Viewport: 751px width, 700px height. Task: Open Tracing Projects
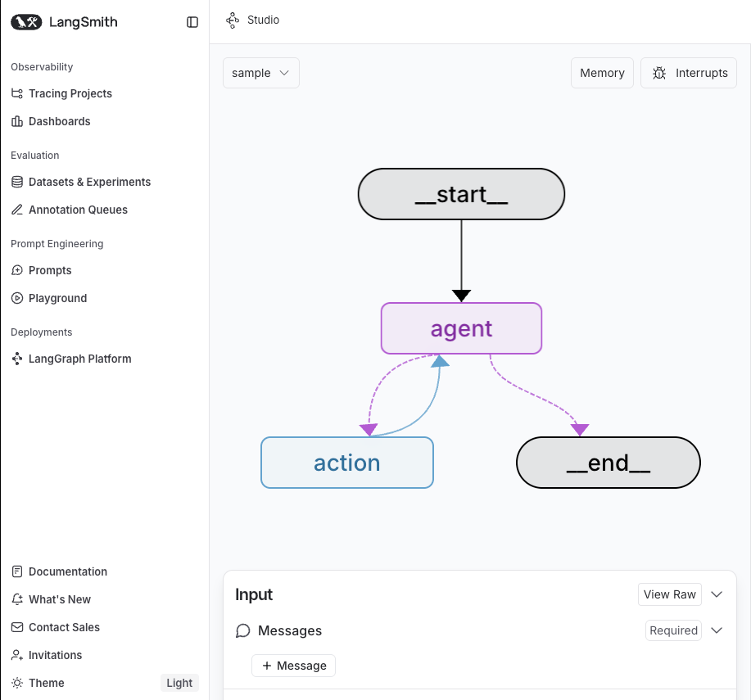[70, 93]
